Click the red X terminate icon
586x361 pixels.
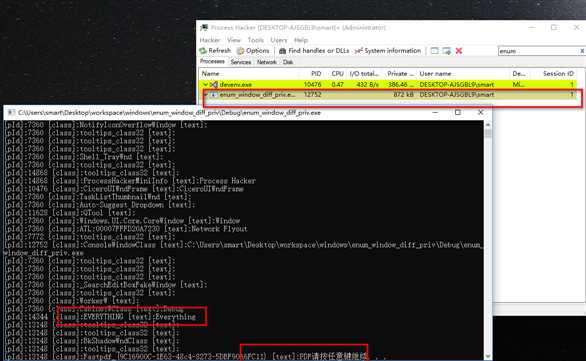(x=459, y=50)
